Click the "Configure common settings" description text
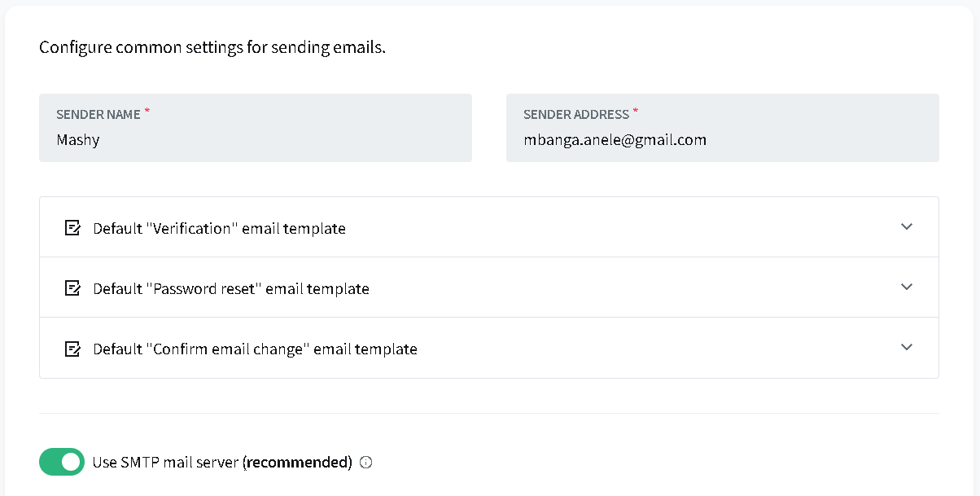The image size is (980, 496). 212,47
